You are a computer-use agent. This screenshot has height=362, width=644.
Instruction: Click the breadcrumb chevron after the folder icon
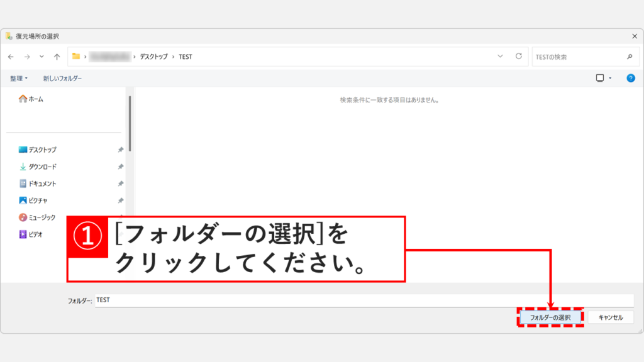point(85,57)
